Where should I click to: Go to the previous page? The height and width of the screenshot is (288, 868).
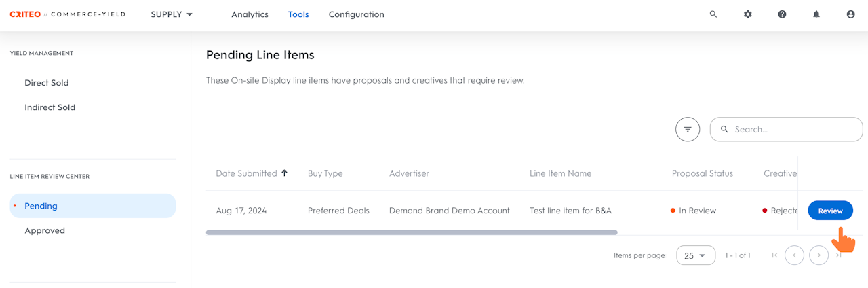pyautogui.click(x=794, y=255)
